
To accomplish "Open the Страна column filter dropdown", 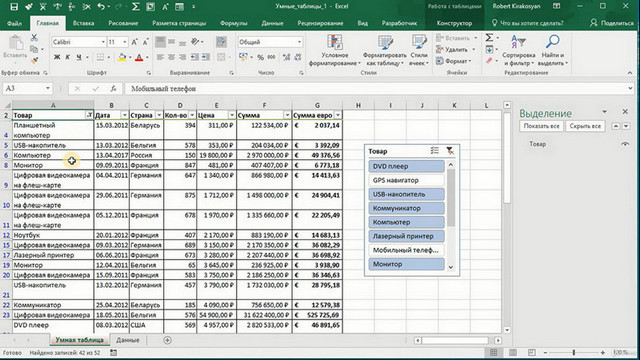I will pos(159,115).
